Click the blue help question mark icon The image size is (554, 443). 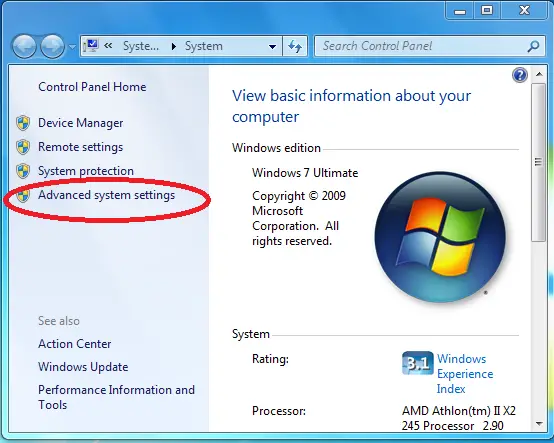[x=520, y=75]
